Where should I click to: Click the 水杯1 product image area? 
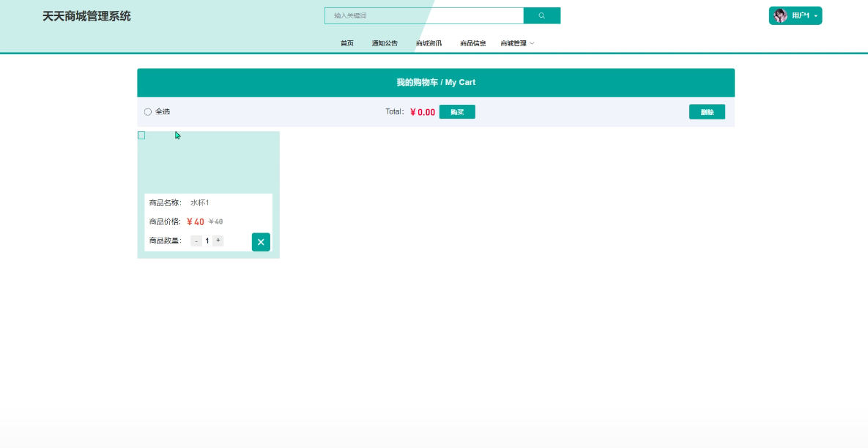click(208, 163)
